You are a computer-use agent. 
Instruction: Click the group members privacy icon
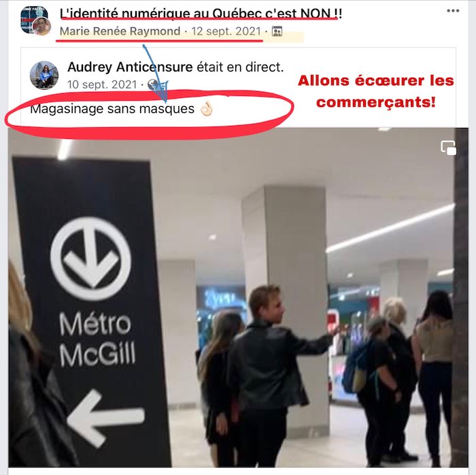(277, 31)
